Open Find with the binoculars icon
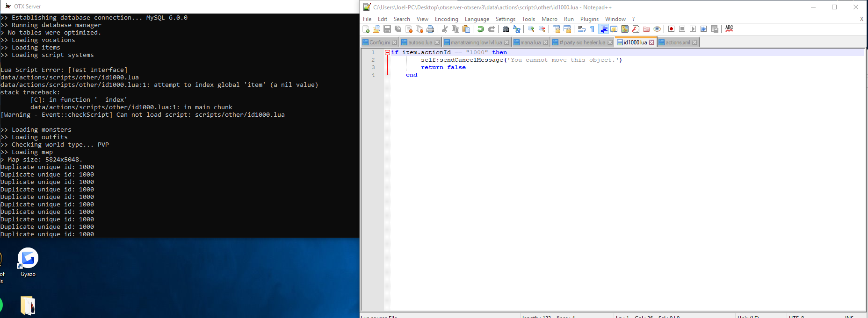Image resolution: width=868 pixels, height=318 pixels. click(506, 29)
